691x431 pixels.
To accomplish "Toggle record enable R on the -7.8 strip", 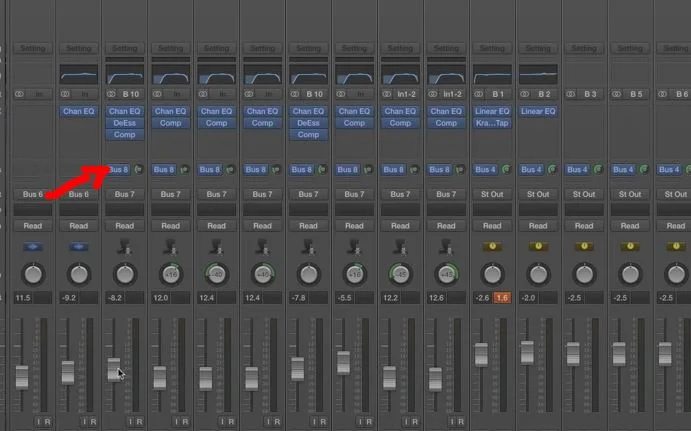I will [323, 422].
